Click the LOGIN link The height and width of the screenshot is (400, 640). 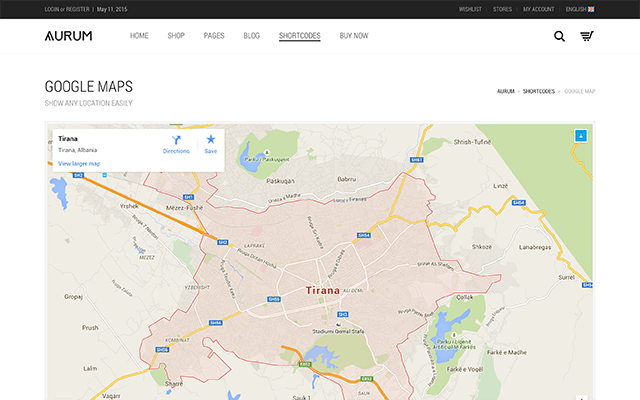pyautogui.click(x=51, y=9)
